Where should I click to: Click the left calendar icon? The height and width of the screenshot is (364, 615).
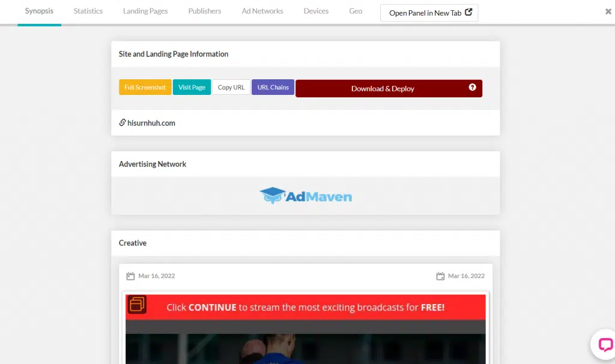point(130,276)
